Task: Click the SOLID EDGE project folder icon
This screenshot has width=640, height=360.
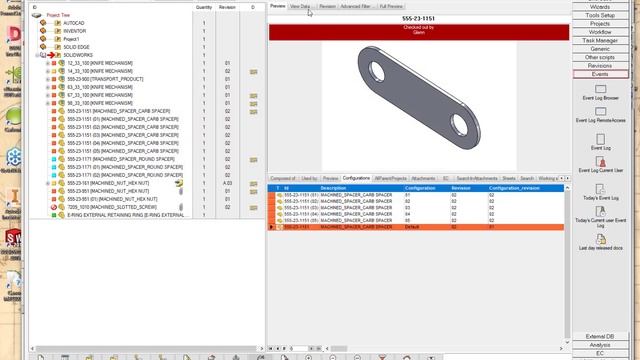Action: pyautogui.click(x=58, y=47)
